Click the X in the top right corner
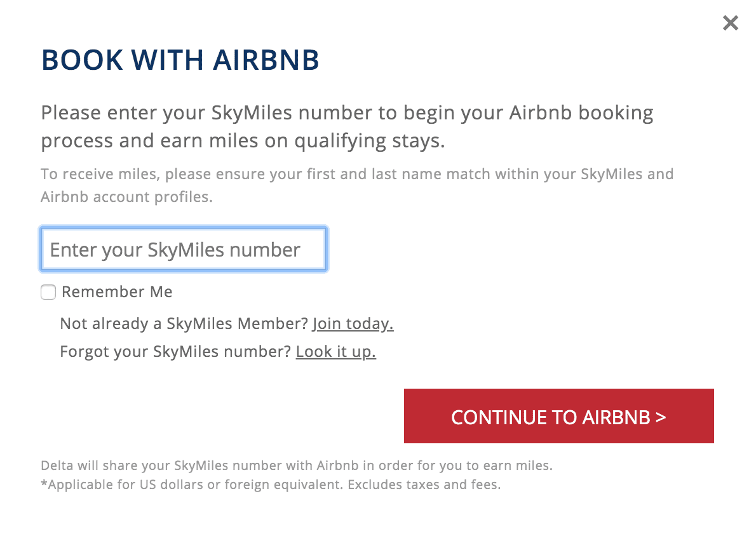 coord(730,23)
